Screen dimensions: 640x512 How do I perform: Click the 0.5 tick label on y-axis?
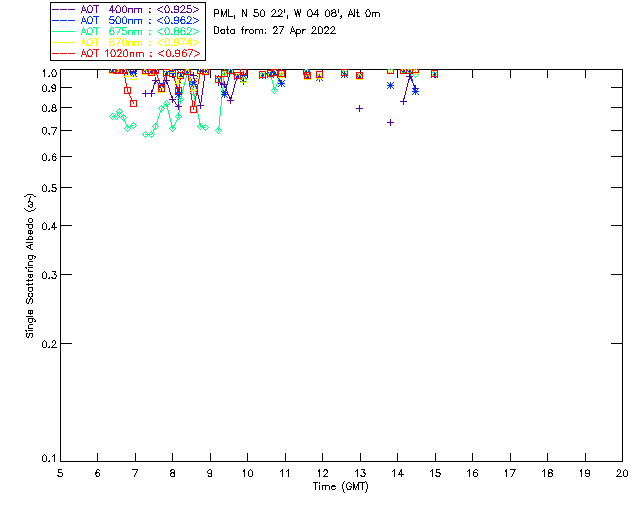[46, 188]
